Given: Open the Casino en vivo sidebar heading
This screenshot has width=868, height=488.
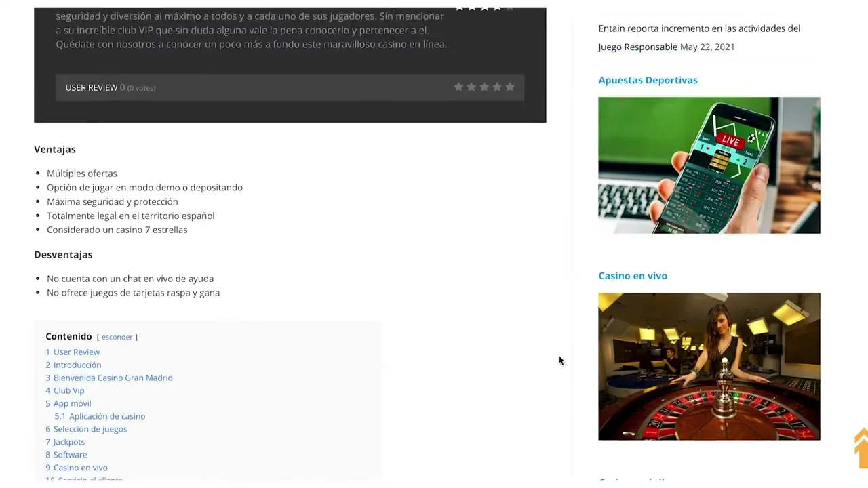Looking at the screenshot, I should [x=633, y=276].
